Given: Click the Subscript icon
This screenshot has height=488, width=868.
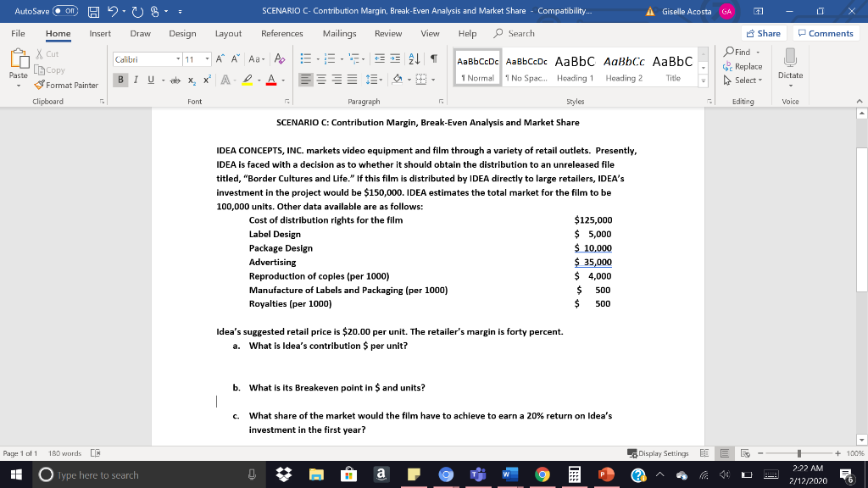Looking at the screenshot, I should point(192,79).
